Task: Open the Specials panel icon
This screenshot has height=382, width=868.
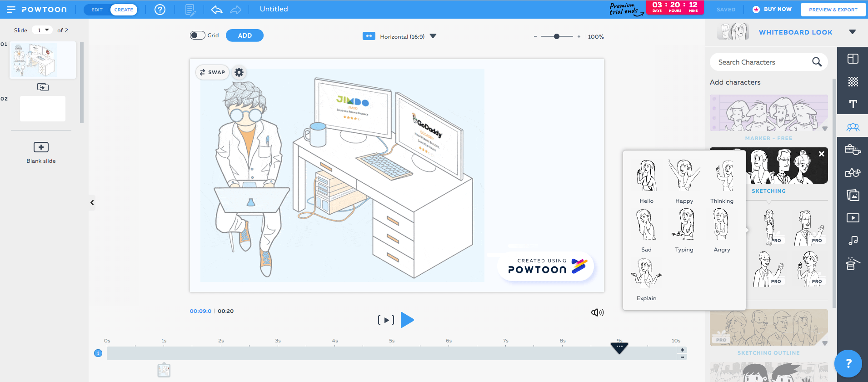Action: tap(853, 264)
